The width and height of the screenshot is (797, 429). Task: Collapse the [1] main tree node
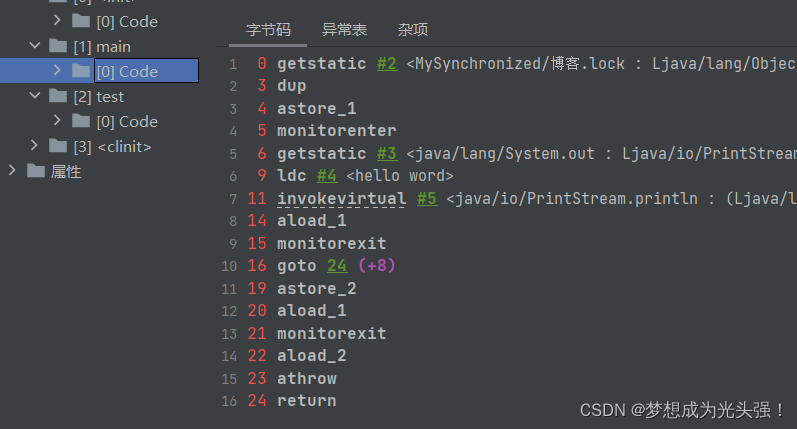tap(35, 46)
